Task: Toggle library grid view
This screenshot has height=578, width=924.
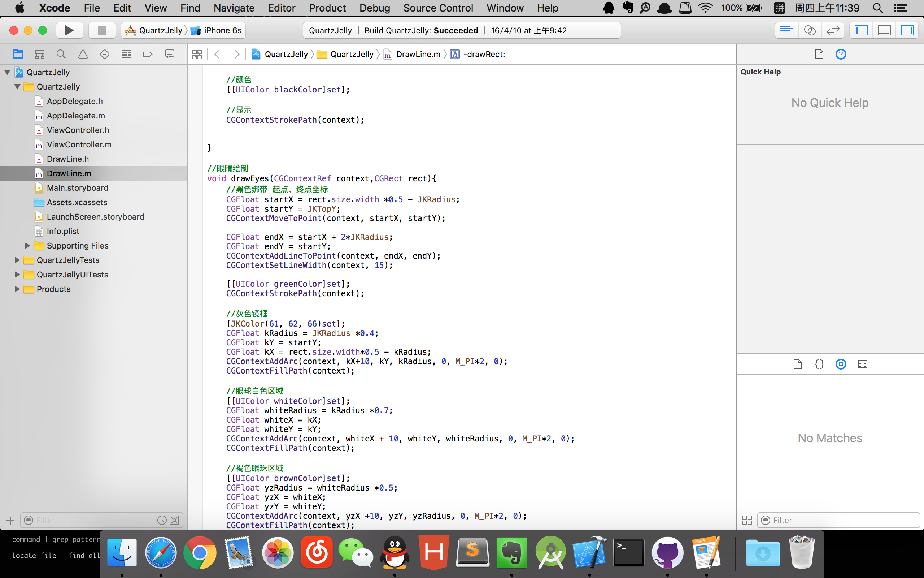Action: tap(747, 520)
